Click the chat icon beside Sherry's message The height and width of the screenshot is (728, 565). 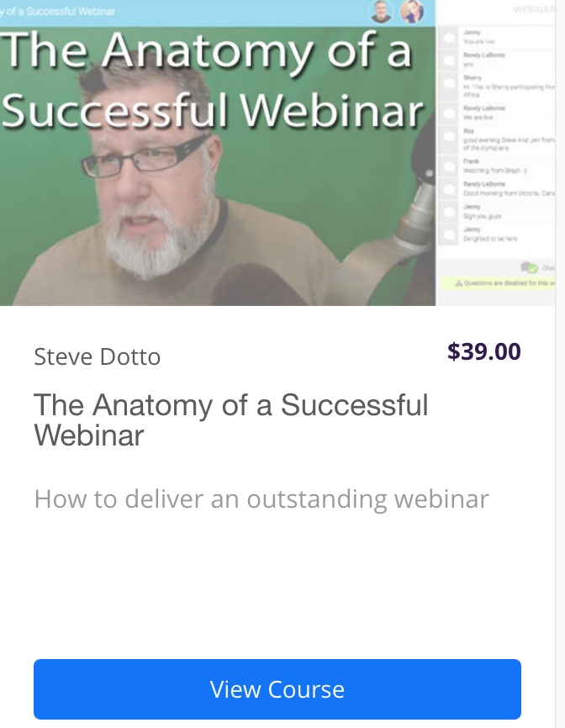(449, 85)
